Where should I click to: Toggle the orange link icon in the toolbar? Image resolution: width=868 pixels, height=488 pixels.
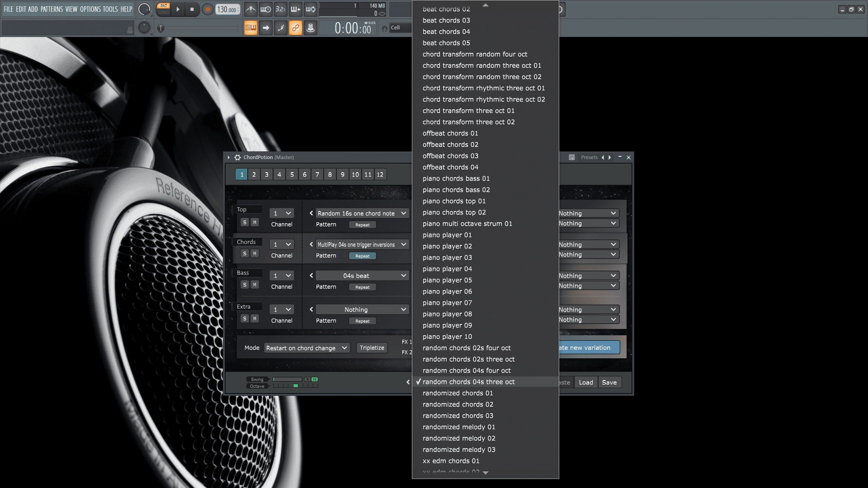pos(296,28)
